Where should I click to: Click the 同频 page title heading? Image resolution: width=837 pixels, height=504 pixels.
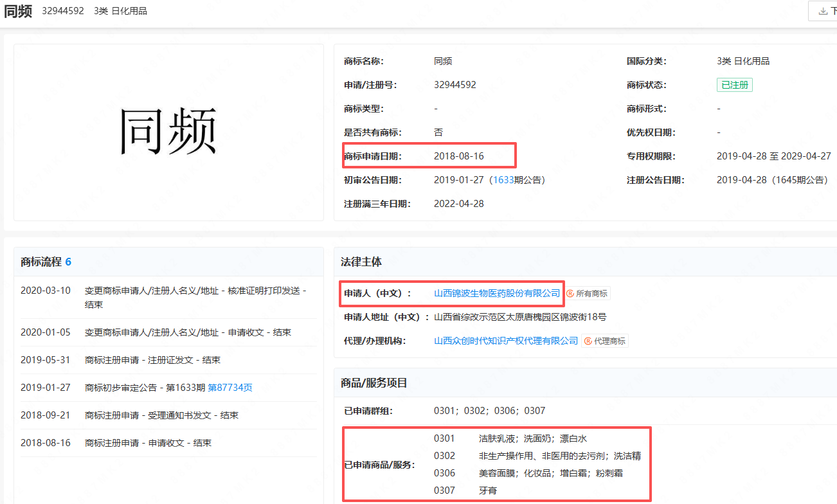tap(17, 11)
